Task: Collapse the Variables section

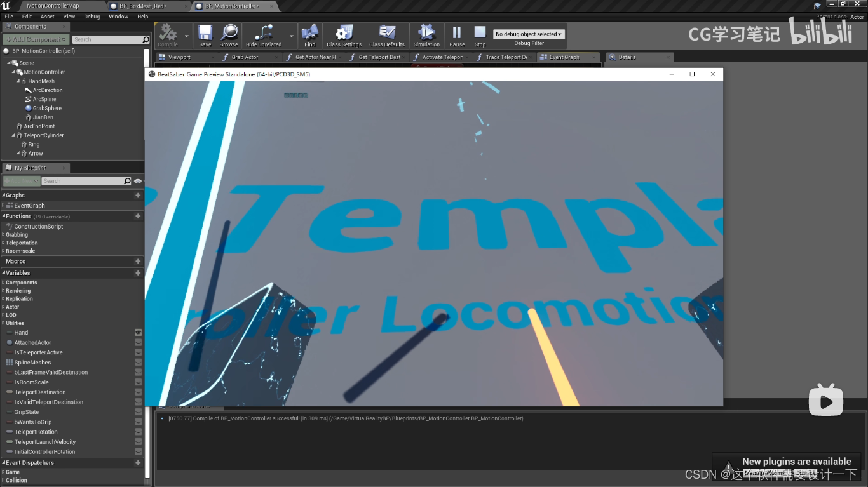Action: [x=3, y=273]
